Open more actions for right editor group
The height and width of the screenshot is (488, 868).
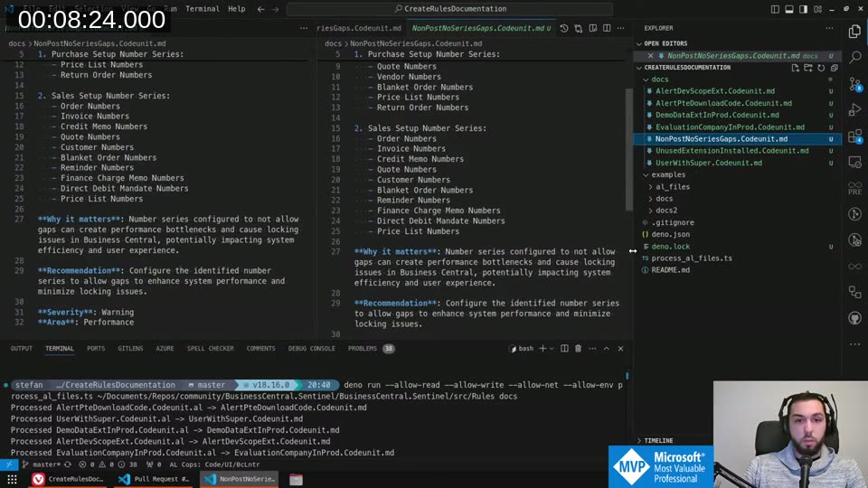620,28
